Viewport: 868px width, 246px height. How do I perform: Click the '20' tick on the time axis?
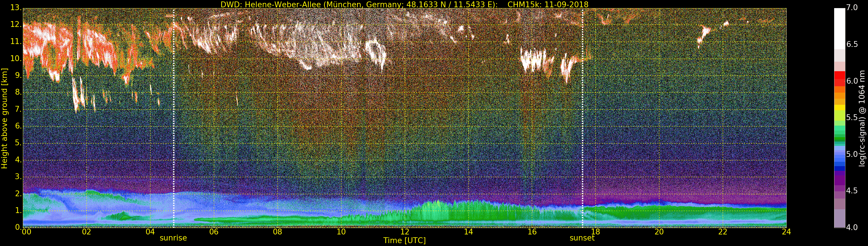pos(659,232)
